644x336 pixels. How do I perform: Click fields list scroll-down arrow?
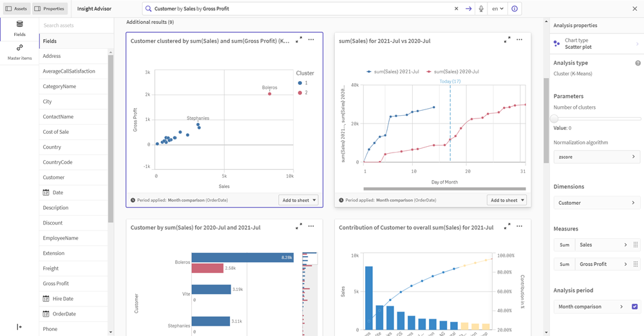111,332
